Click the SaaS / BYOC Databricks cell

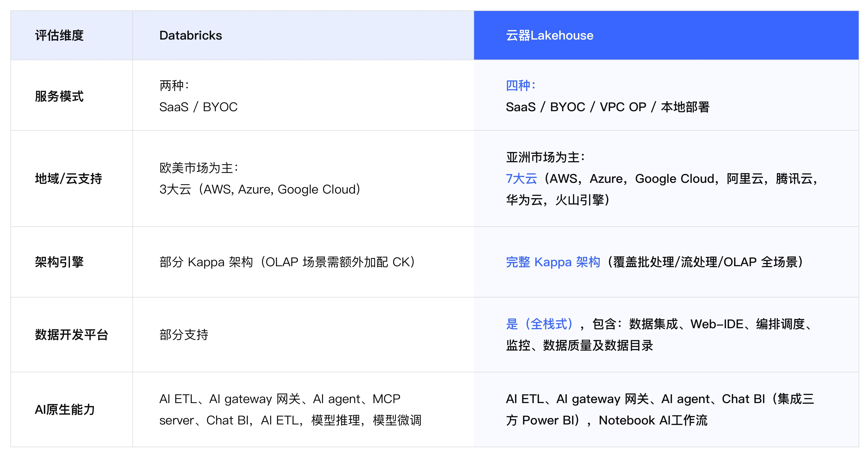click(198, 107)
